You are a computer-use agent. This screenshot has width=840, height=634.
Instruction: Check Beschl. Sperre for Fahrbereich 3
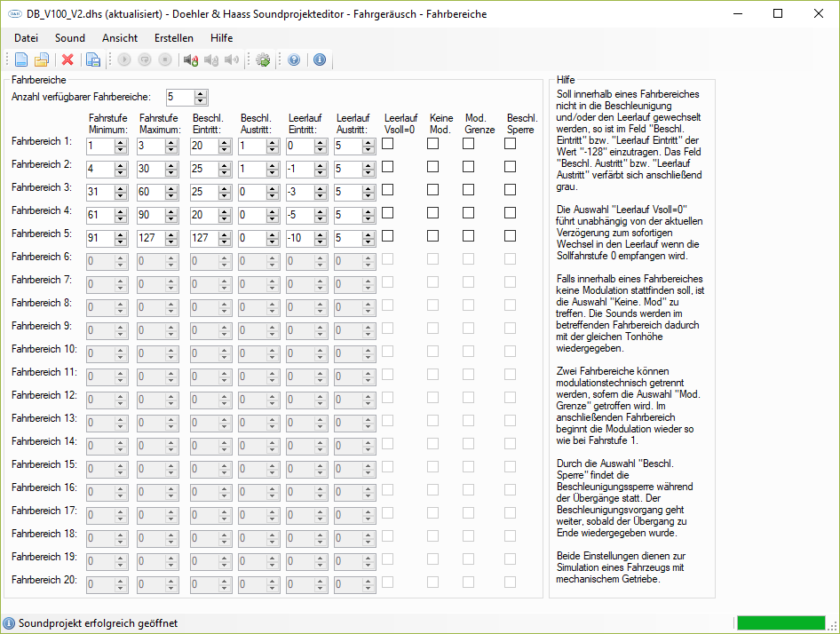(511, 190)
